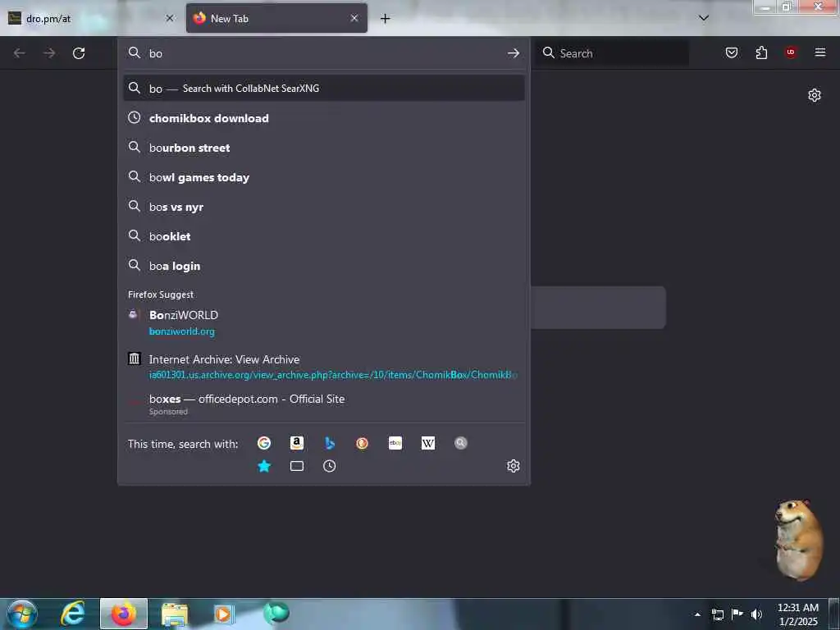840x630 pixels.
Task: Open the green round taskbar application
Action: (276, 614)
